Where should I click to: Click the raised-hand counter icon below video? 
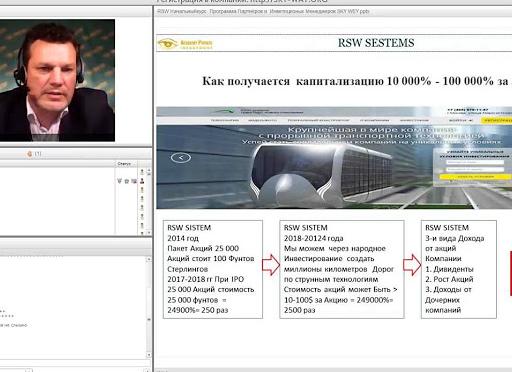pyautogui.click(x=30, y=154)
